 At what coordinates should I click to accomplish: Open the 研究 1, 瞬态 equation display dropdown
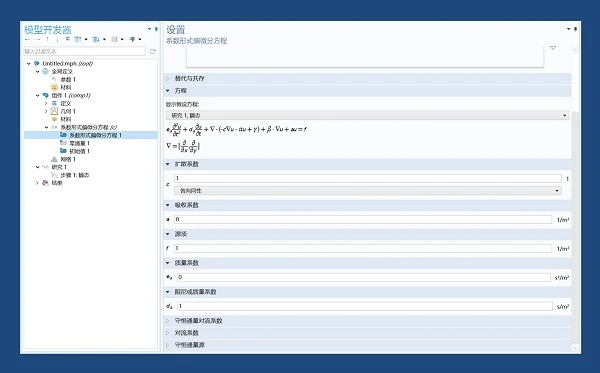[367, 115]
